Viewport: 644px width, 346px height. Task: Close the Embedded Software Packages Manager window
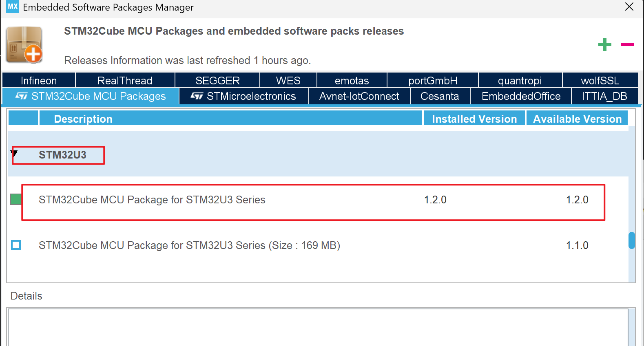[629, 7]
